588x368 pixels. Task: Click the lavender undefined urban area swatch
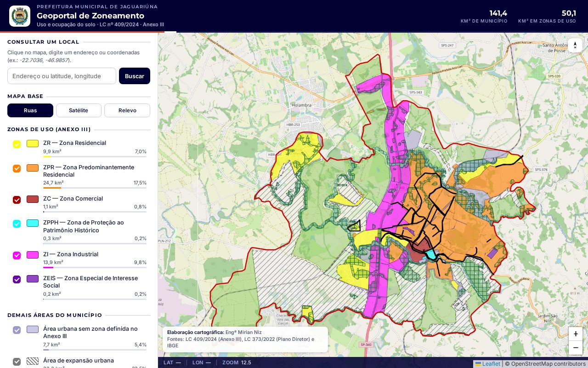tap(33, 329)
